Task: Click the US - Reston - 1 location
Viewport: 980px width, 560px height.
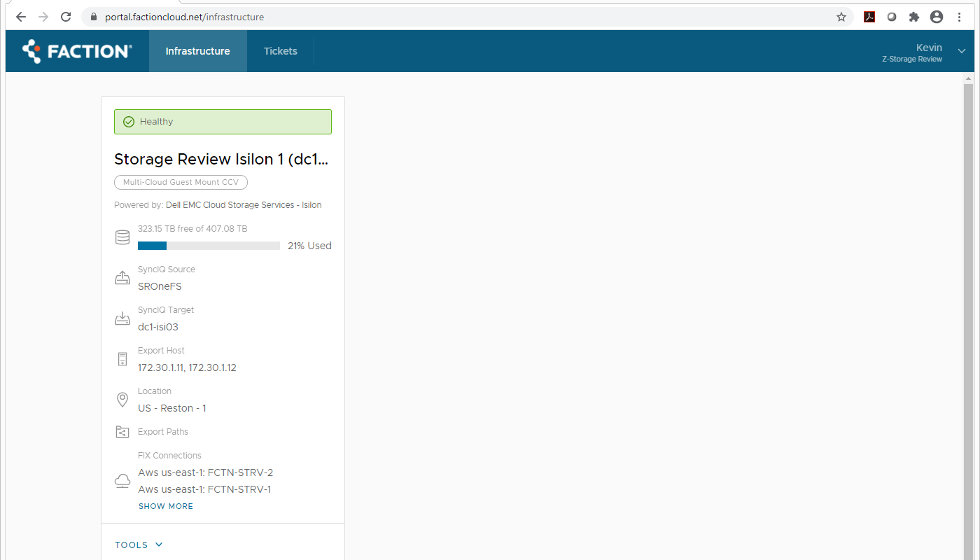Action: (172, 408)
